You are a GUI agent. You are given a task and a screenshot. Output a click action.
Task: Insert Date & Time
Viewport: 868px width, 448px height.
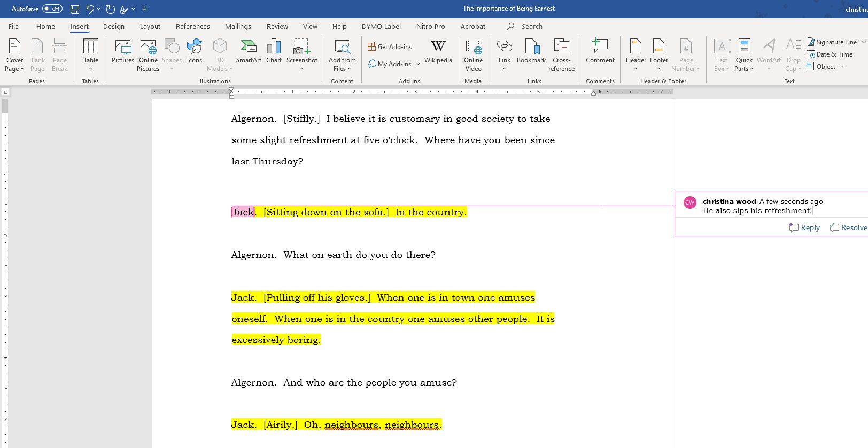pos(830,54)
